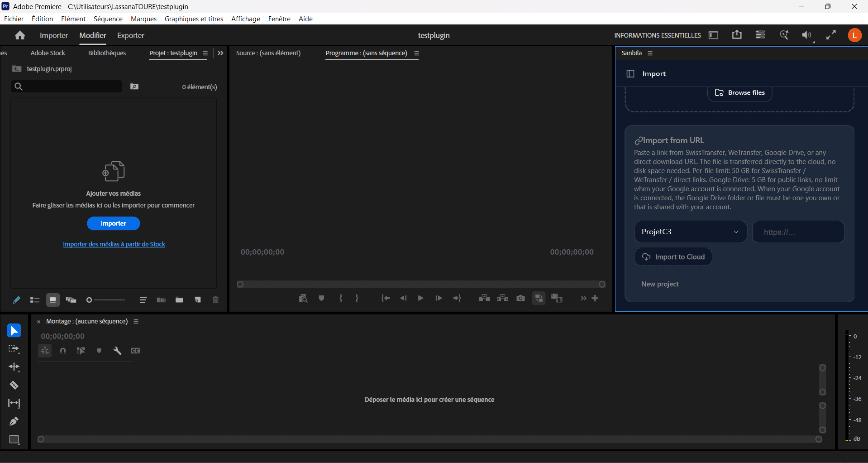
Task: Go to In point in program monitor
Action: (385, 298)
